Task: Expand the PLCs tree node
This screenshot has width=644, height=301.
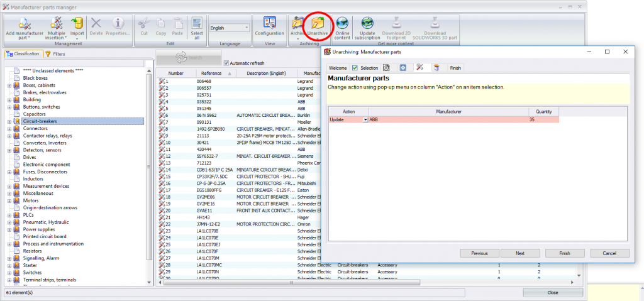Action: point(9,215)
